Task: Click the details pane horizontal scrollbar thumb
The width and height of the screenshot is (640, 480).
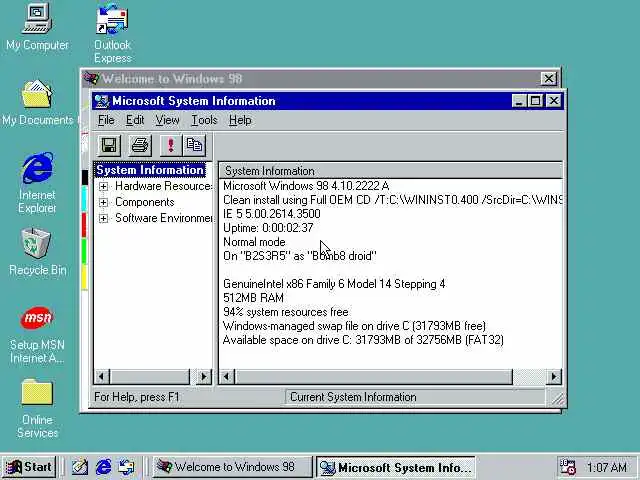Action: (373, 376)
